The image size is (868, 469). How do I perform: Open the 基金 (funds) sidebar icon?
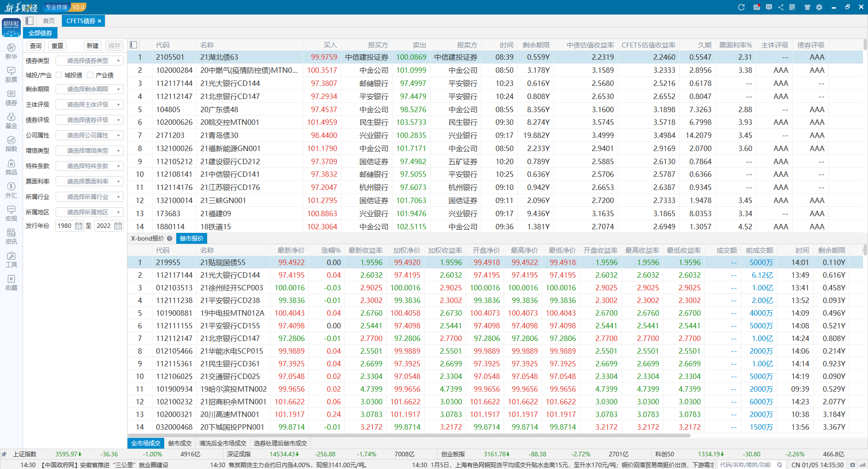(11, 121)
